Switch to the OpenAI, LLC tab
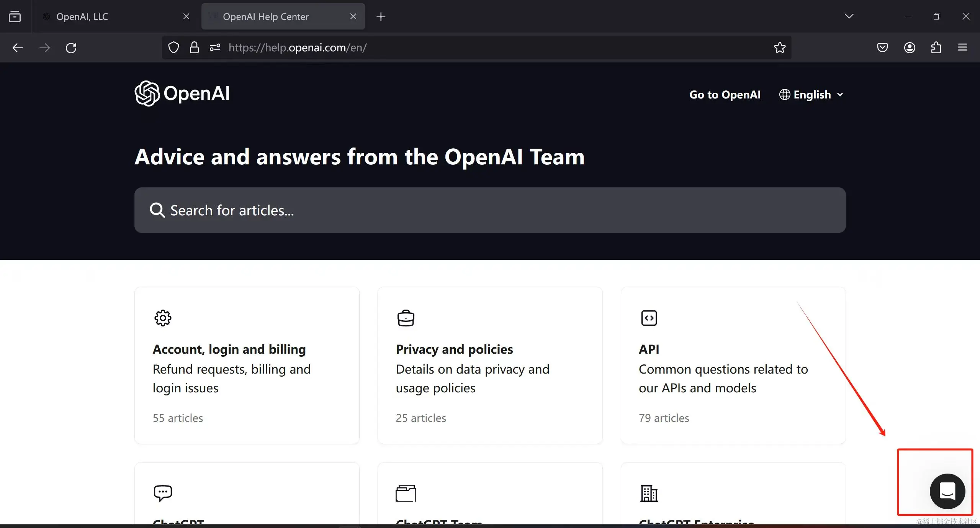The height and width of the screenshot is (528, 980). [x=82, y=16]
